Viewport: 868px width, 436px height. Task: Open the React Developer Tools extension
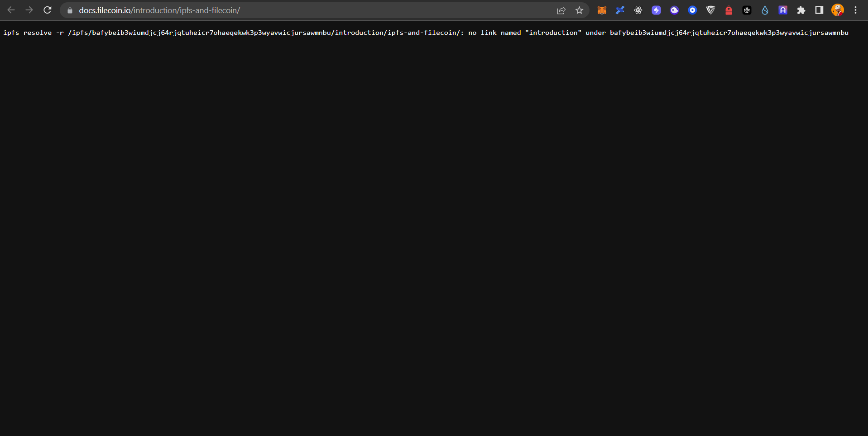coord(638,10)
